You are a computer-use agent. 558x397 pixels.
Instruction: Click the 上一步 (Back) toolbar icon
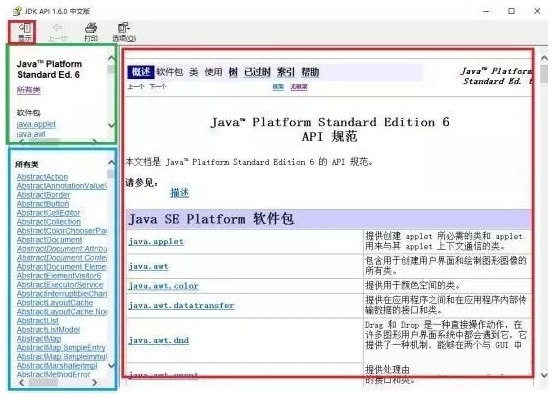click(x=58, y=32)
